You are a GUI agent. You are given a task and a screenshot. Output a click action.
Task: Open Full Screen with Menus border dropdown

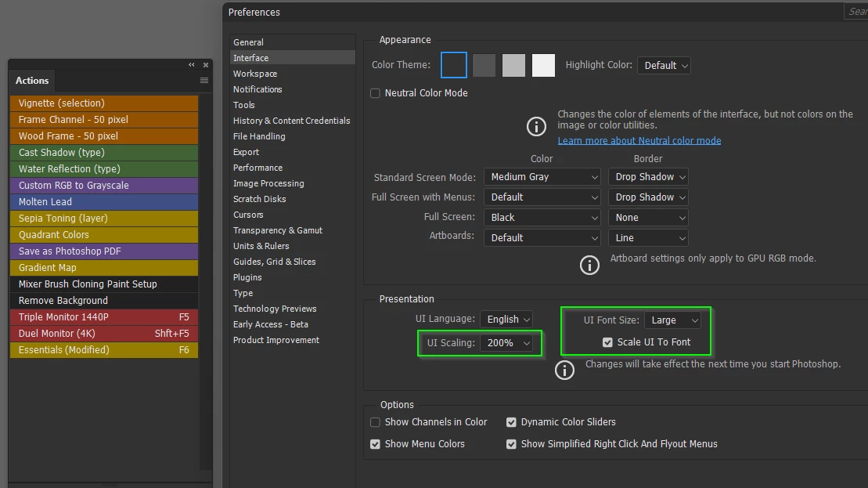click(x=648, y=197)
